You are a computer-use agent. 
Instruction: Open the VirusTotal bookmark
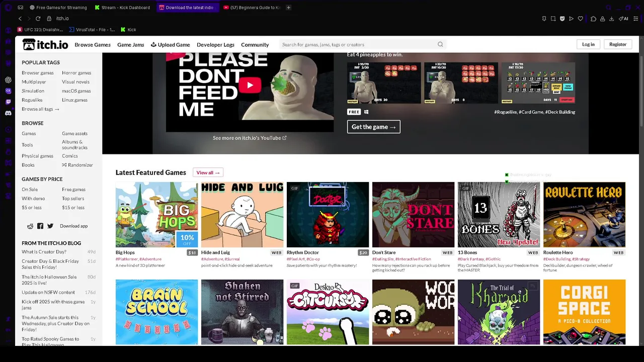pyautogui.click(x=93, y=30)
